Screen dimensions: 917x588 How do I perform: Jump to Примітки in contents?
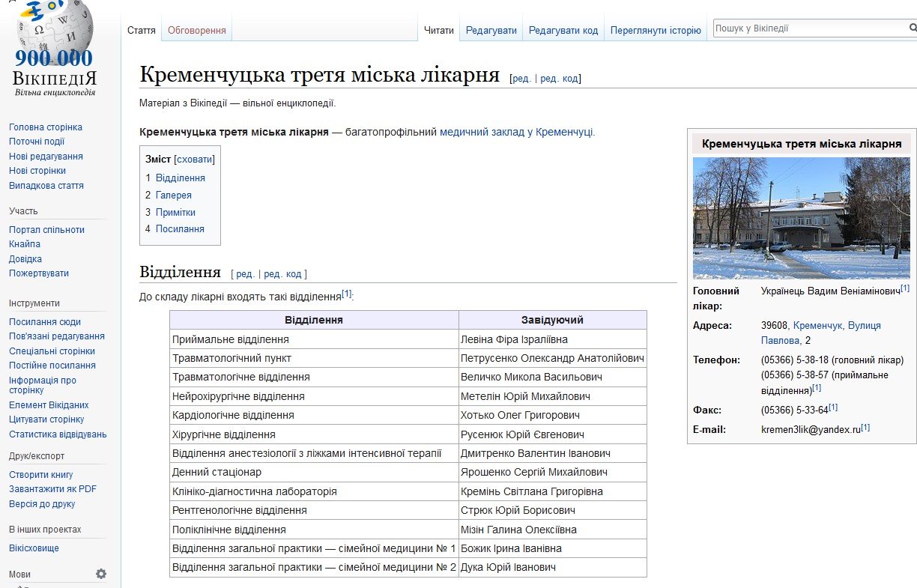[x=175, y=212]
